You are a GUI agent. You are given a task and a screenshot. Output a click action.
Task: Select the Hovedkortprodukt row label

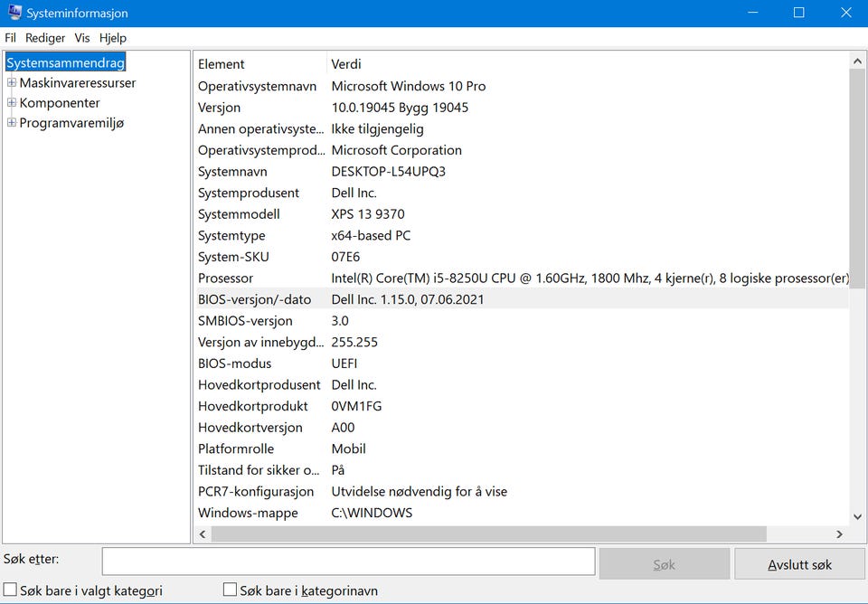[253, 406]
